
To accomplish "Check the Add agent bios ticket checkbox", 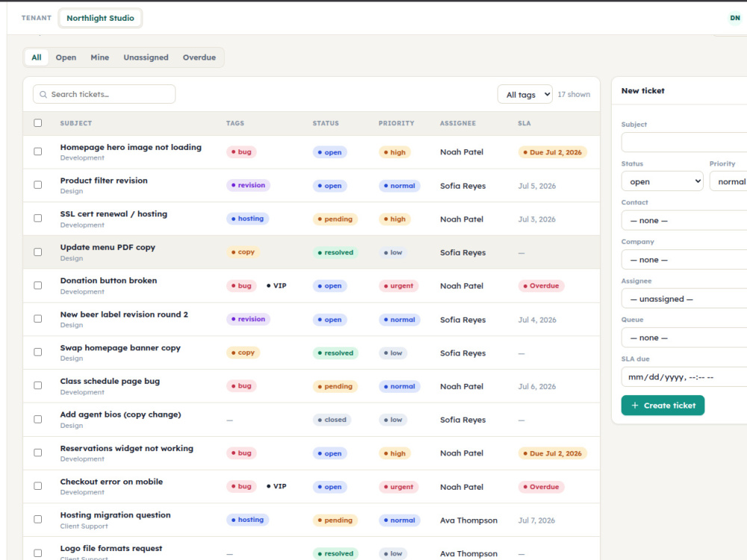I will 37,419.
